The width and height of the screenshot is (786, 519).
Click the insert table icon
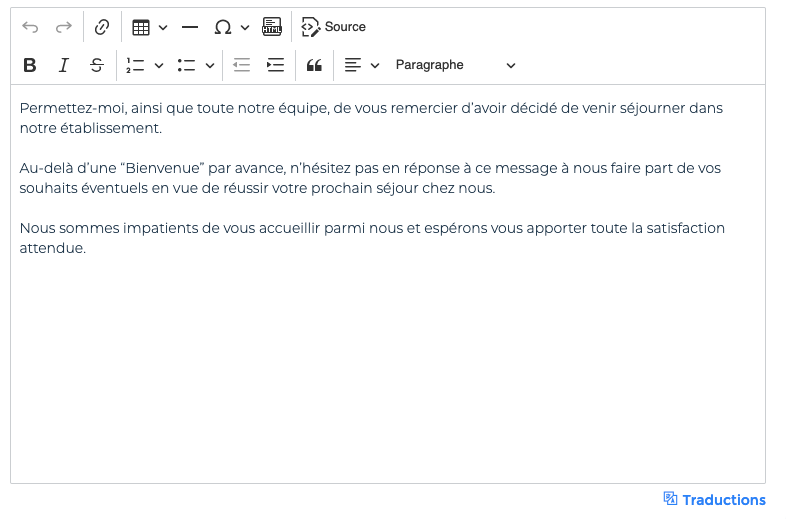coord(142,27)
